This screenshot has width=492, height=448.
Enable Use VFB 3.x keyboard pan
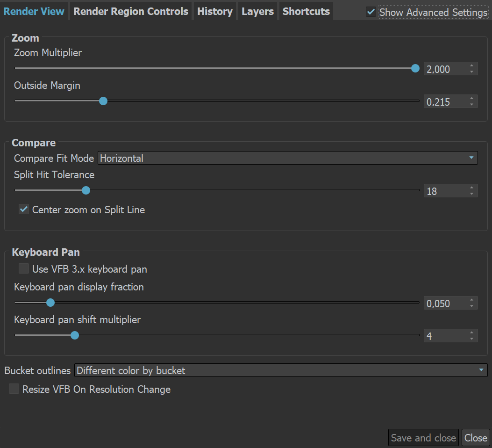pos(23,268)
